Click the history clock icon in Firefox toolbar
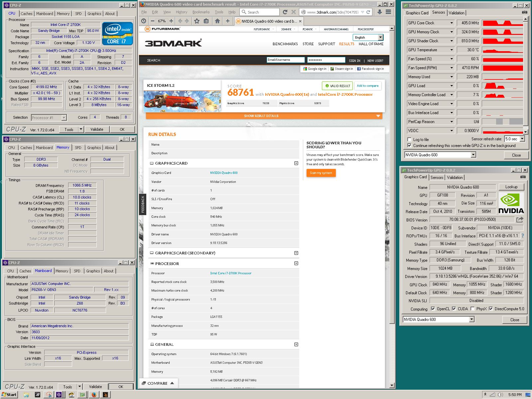The height and width of the screenshot is (399, 532). coord(143,21)
